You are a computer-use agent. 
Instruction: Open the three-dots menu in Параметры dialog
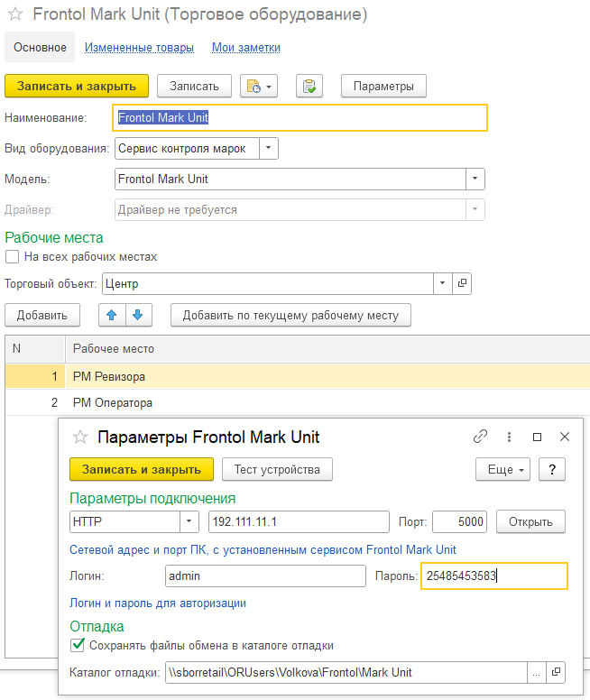(509, 437)
